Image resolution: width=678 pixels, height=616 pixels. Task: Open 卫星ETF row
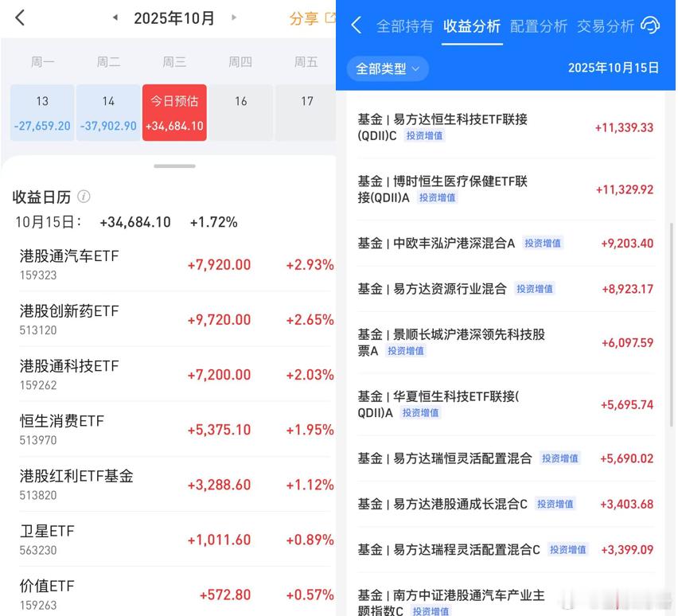(x=177, y=539)
